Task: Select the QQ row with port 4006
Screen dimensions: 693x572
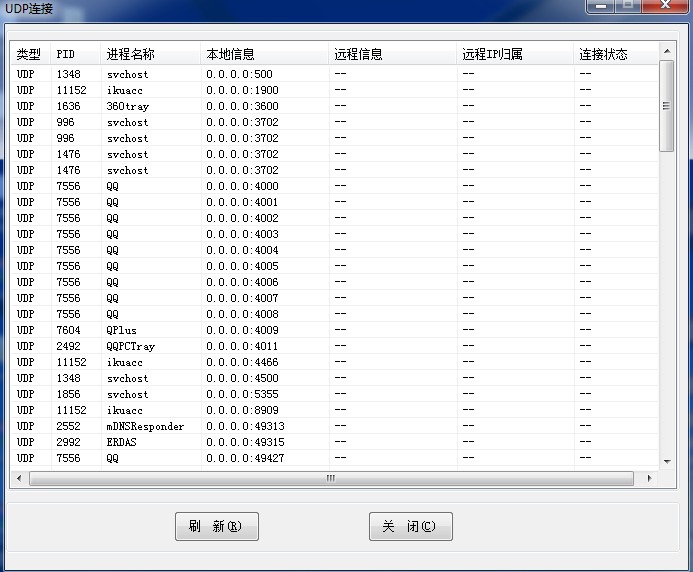Action: [x=335, y=282]
